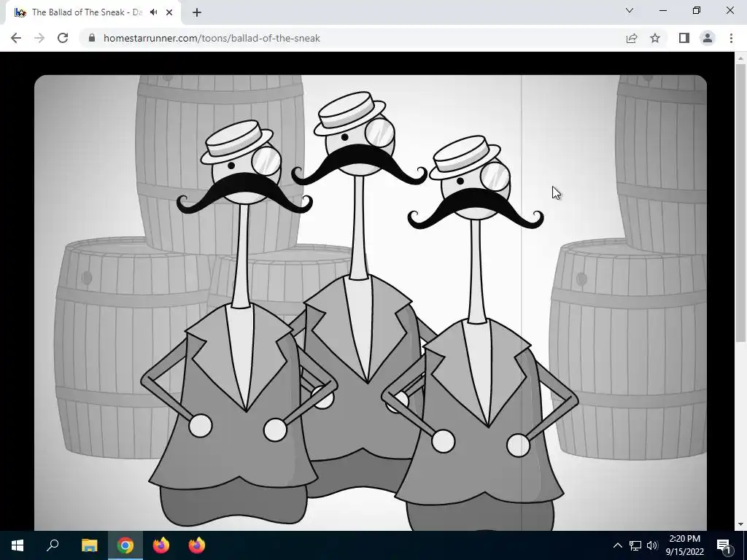Screen dimensions: 747x560
Task: Open the clock showing 2:20 PM
Action: point(684,545)
